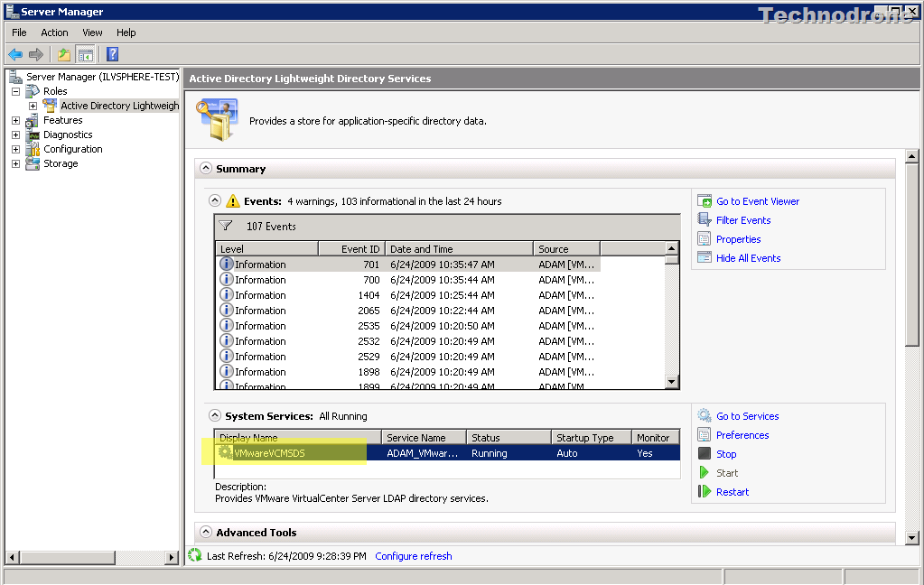
Task: Click the Server Manager root node icon
Action: [16, 77]
